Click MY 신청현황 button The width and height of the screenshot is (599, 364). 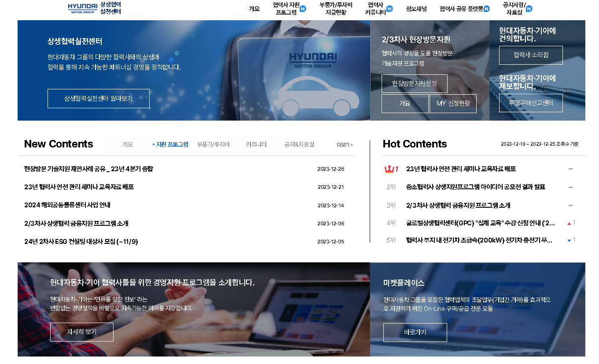point(453,103)
